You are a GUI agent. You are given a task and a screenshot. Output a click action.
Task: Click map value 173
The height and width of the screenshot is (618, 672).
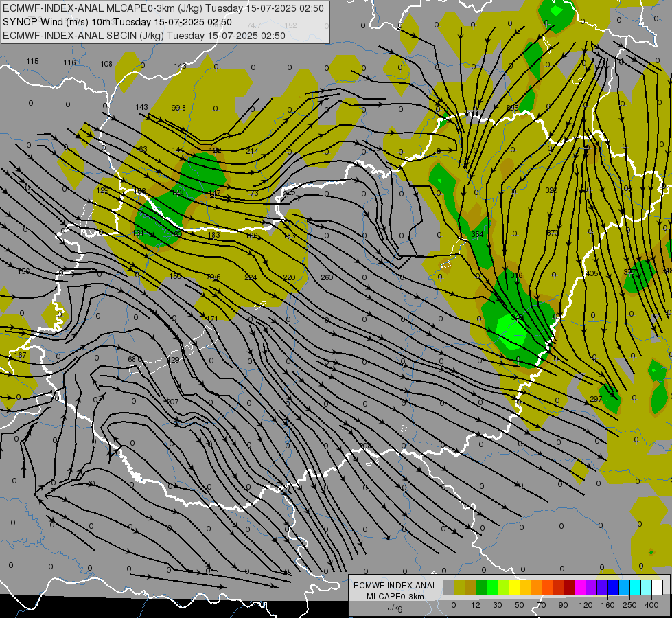click(252, 193)
